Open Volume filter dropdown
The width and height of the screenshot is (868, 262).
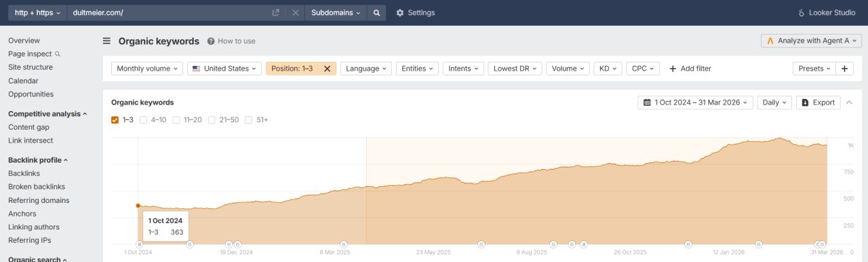pos(568,69)
